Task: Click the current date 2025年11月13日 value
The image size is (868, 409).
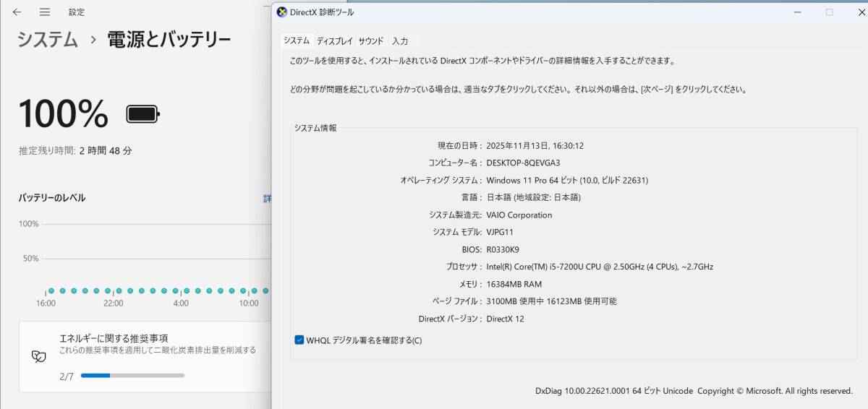Action: click(x=535, y=145)
